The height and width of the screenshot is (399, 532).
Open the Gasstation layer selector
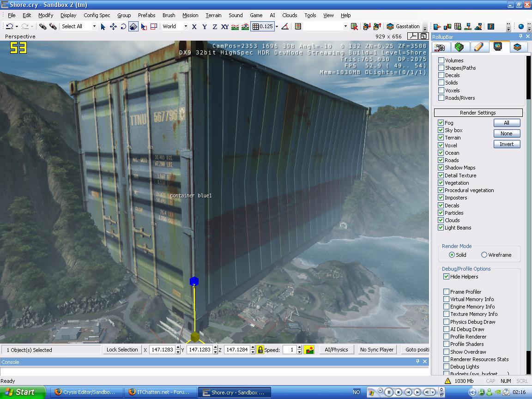tap(403, 26)
